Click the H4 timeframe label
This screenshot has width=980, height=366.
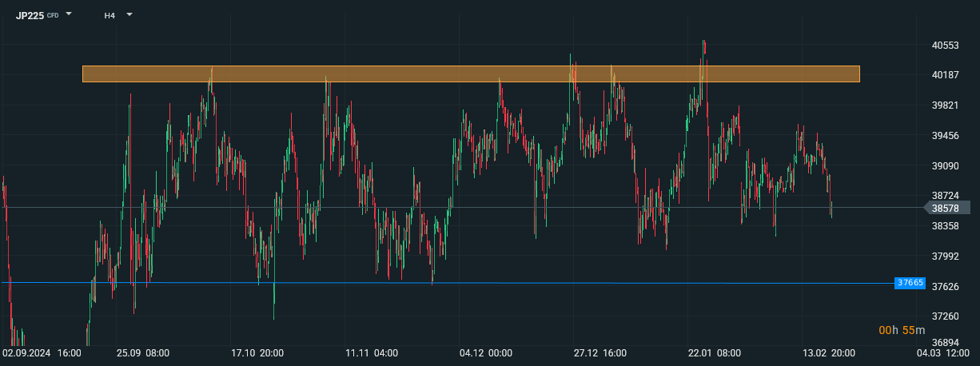110,14
